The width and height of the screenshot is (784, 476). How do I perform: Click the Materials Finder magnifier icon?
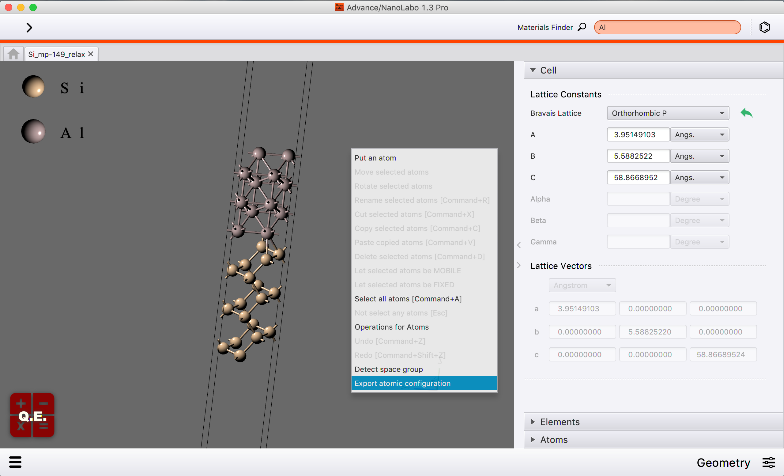pyautogui.click(x=582, y=27)
